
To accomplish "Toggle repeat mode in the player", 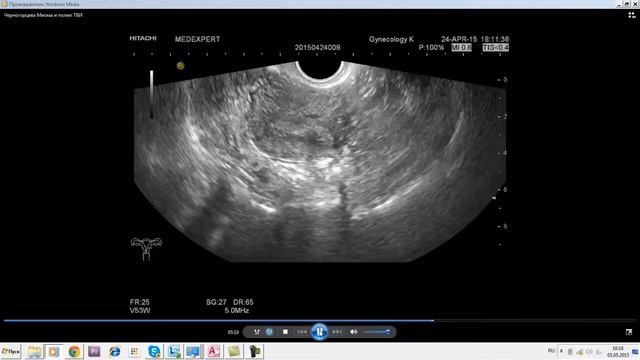I will point(269,332).
